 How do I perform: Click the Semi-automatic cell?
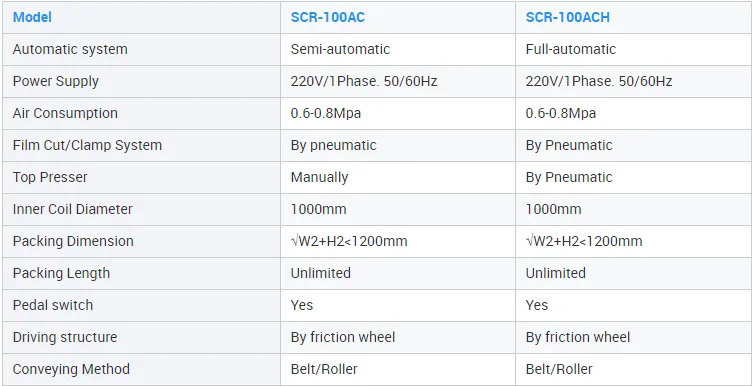pos(398,49)
